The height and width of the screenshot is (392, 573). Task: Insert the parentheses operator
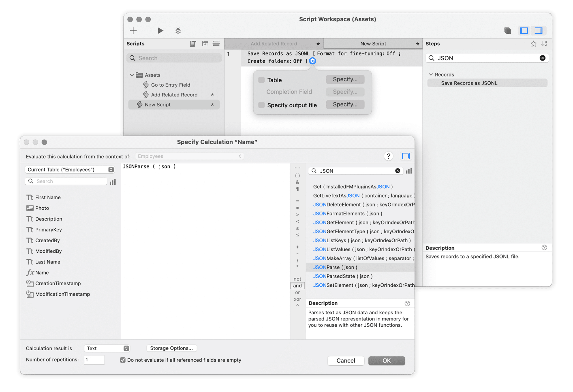pyautogui.click(x=297, y=176)
